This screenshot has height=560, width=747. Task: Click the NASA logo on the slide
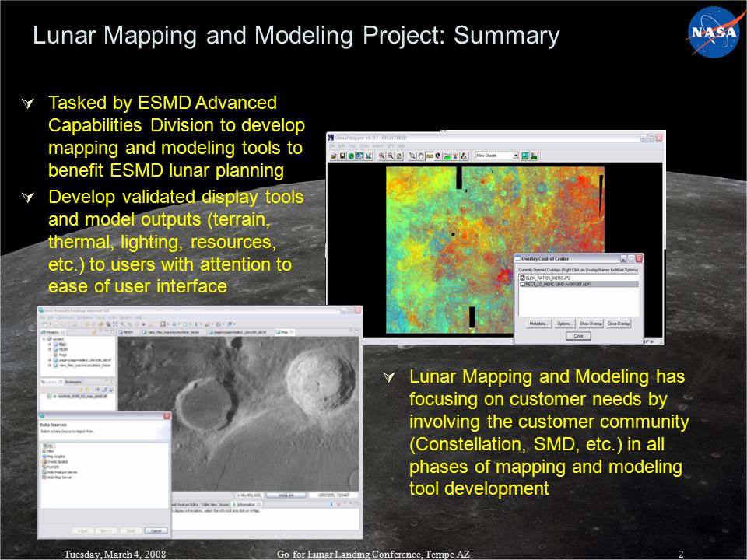[714, 33]
